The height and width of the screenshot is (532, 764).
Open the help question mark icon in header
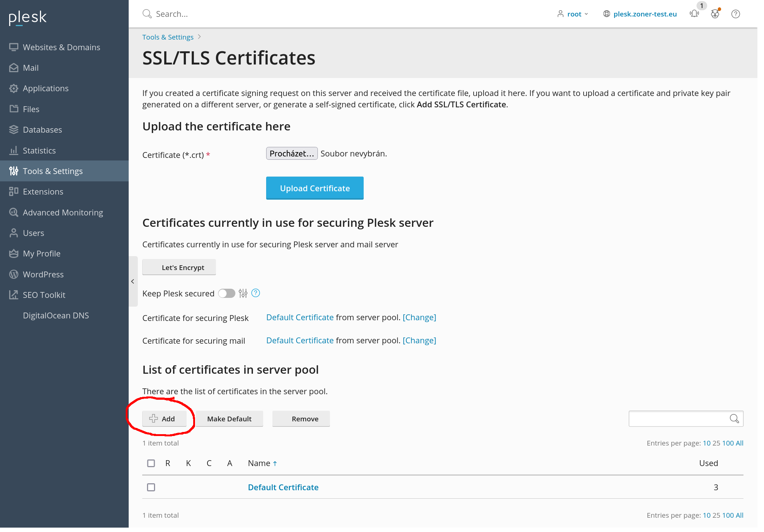click(x=735, y=14)
